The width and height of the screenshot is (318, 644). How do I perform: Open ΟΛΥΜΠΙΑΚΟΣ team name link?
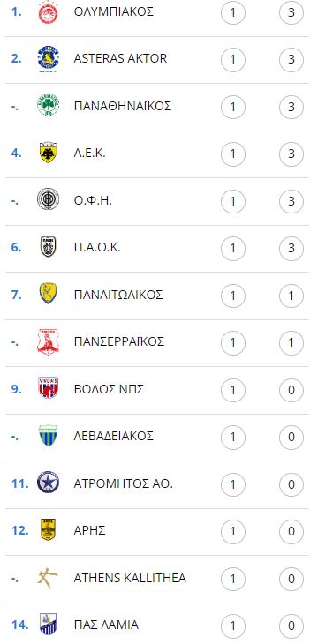(x=114, y=12)
